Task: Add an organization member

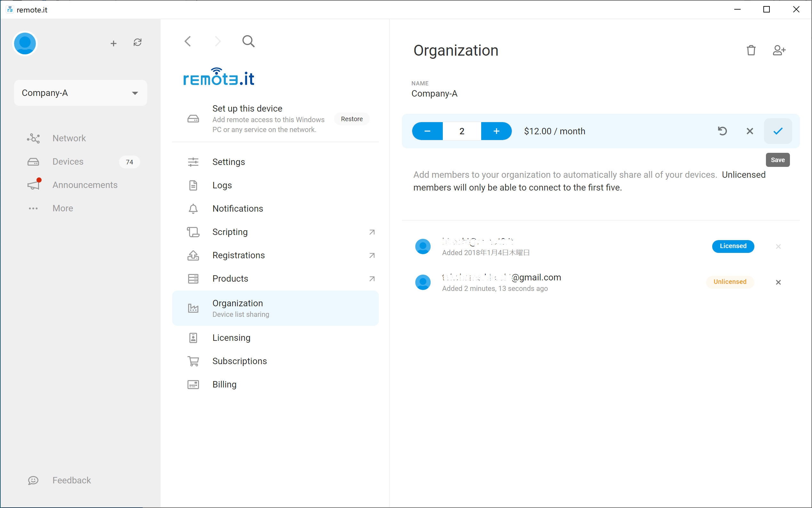Action: [779, 50]
